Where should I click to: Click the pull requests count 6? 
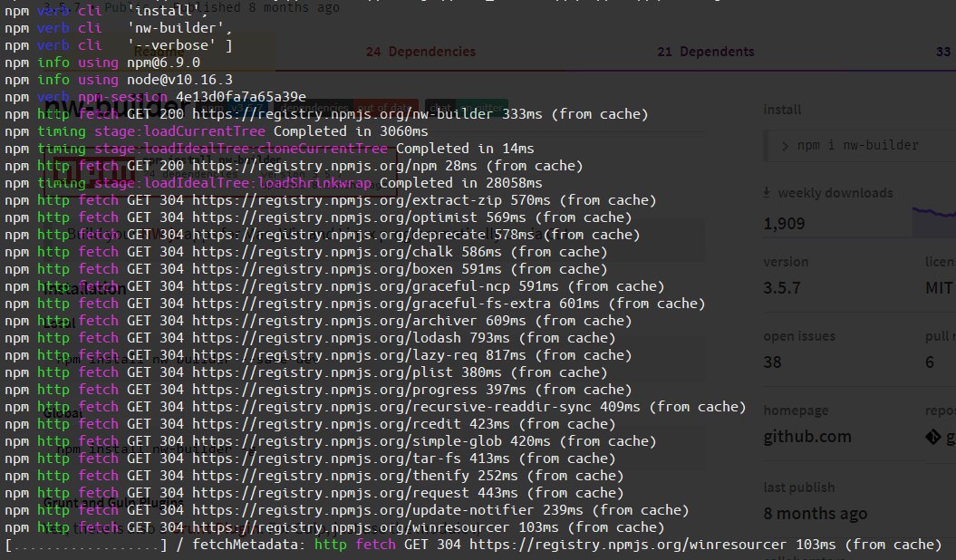[x=929, y=362]
